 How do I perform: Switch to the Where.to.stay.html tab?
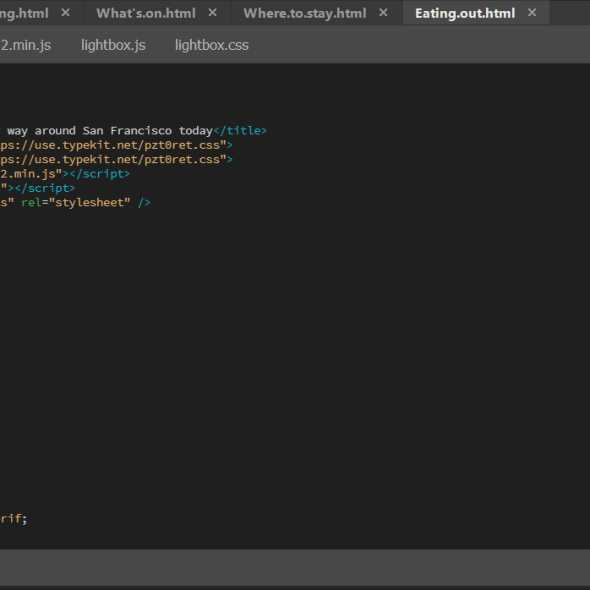(305, 13)
